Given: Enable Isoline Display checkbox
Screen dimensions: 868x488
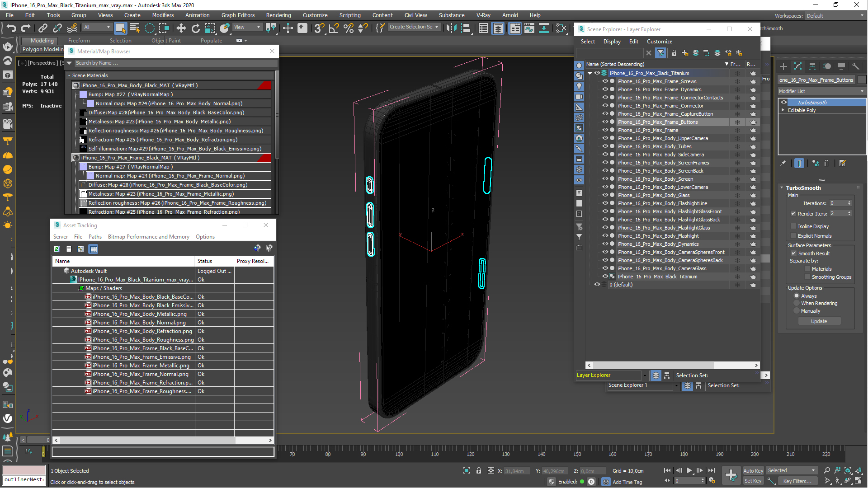Looking at the screenshot, I should click(x=793, y=226).
